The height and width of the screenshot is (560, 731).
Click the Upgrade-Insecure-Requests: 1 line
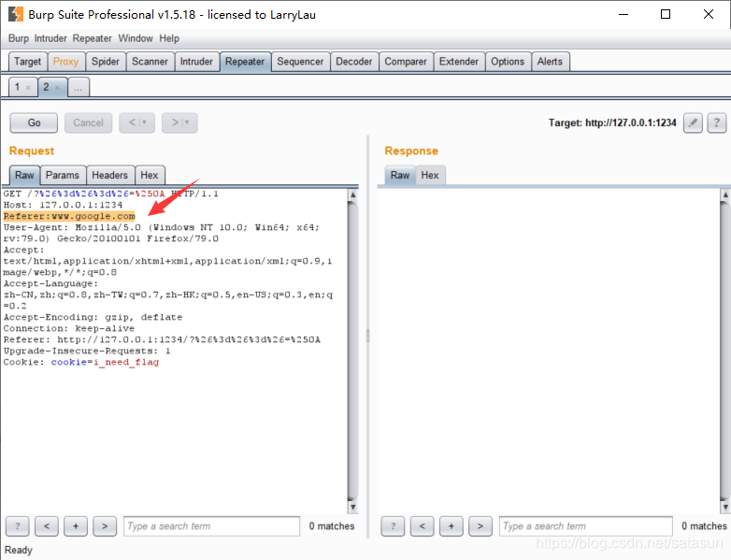tap(87, 352)
